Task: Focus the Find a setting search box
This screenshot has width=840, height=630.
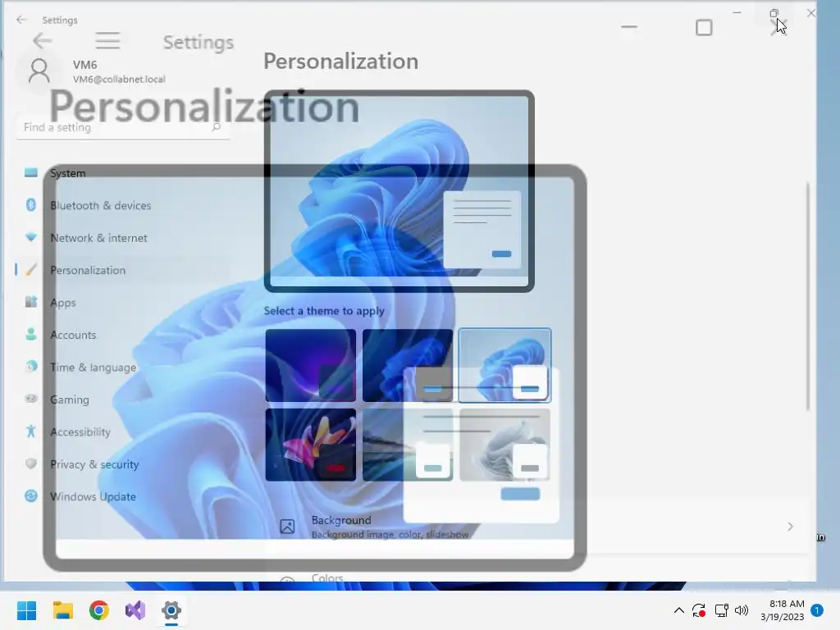Action: coord(123,127)
